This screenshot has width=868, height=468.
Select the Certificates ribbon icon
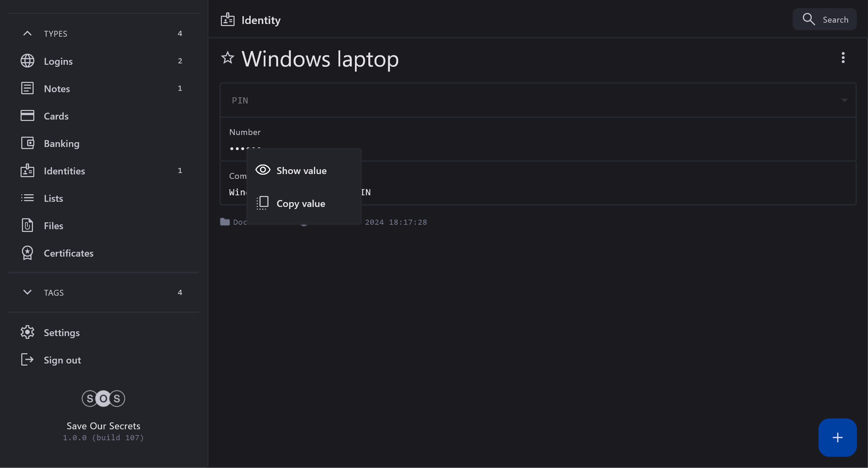coord(27,253)
